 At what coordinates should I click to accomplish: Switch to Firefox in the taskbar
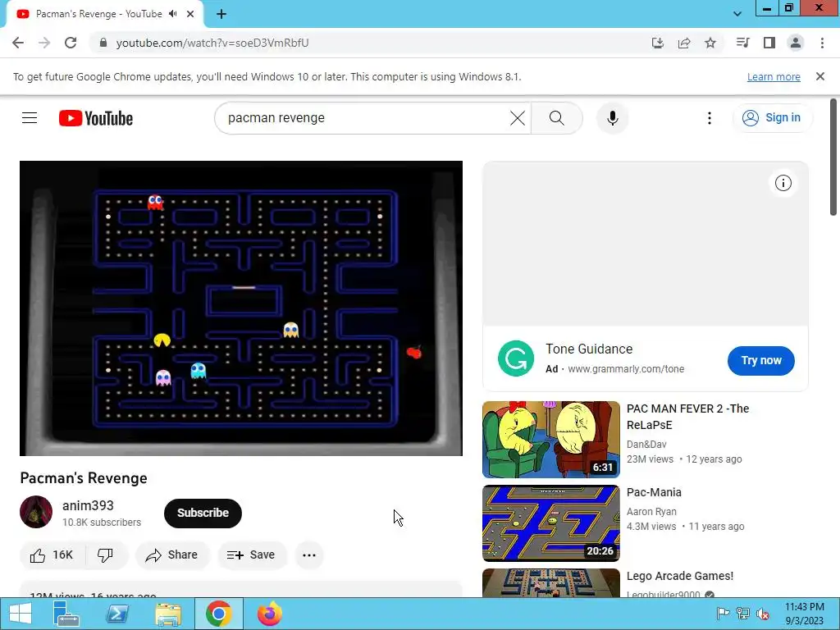(x=269, y=614)
